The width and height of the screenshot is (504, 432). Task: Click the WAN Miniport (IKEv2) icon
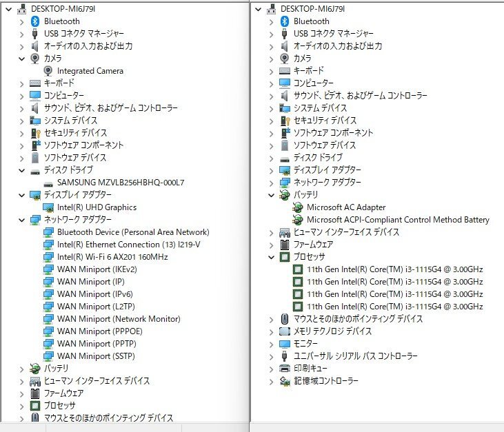48,269
